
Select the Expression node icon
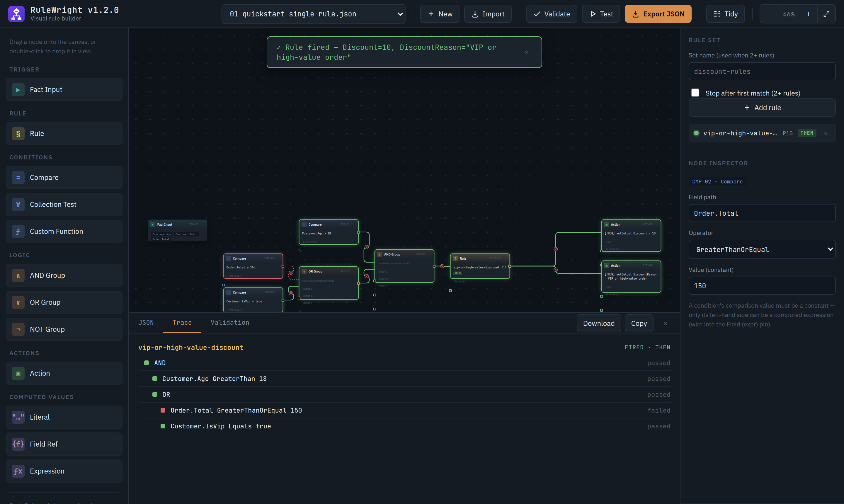point(18,471)
